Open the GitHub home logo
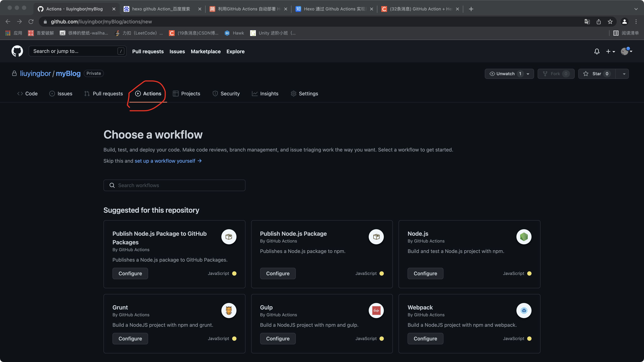Viewport: 644px width, 362px height. click(17, 51)
